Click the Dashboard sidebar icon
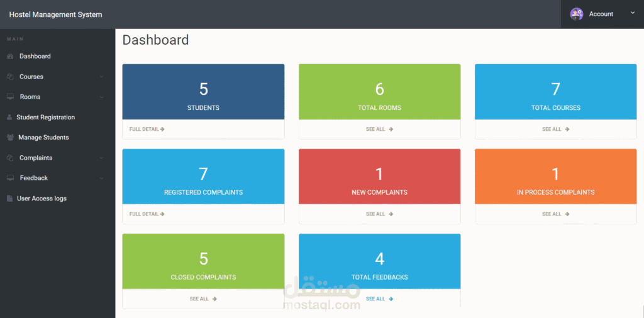644x318 pixels. (x=10, y=56)
